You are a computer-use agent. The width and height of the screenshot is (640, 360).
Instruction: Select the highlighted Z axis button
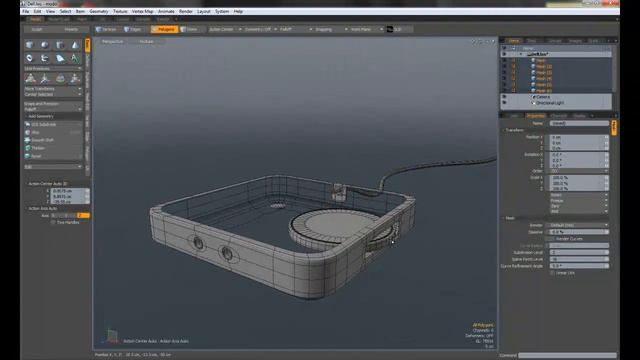click(83, 215)
